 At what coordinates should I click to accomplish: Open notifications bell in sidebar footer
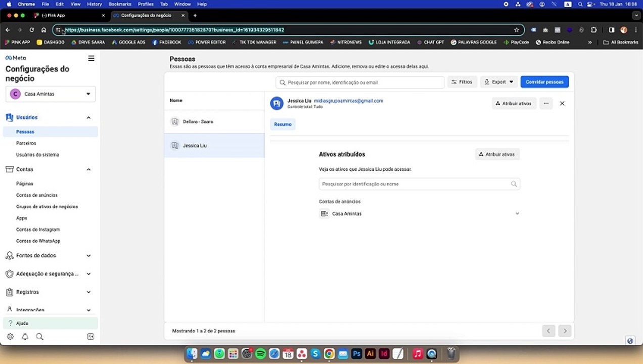25,337
